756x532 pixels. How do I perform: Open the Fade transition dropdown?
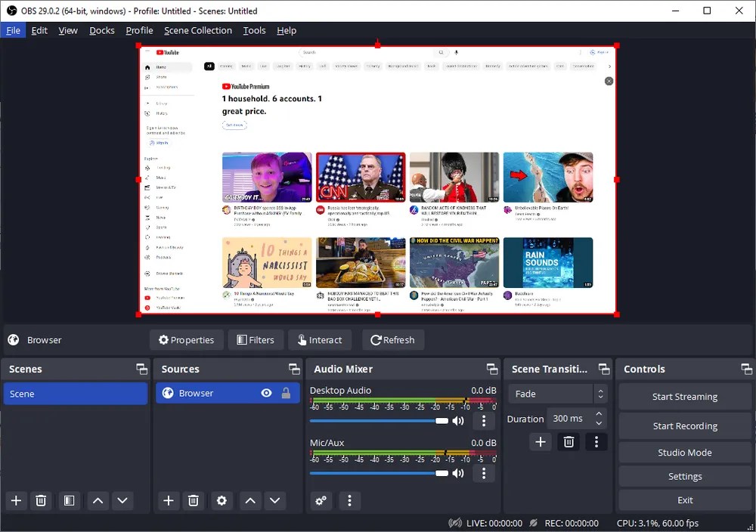point(550,393)
